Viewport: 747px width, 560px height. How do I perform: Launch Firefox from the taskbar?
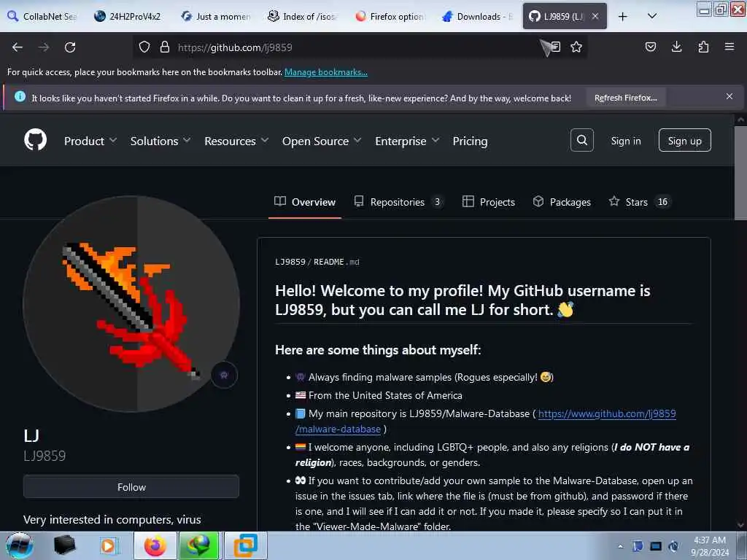coord(155,545)
